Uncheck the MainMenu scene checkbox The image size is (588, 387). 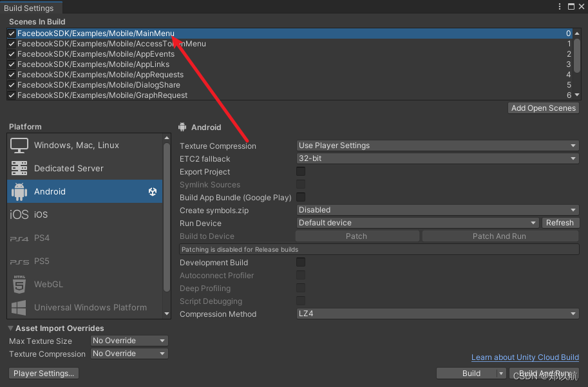tap(12, 33)
